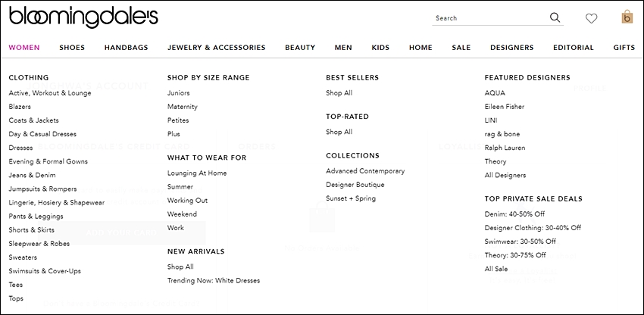
Task: Open Designer Clothing: 30-40% Off
Action: click(x=533, y=228)
